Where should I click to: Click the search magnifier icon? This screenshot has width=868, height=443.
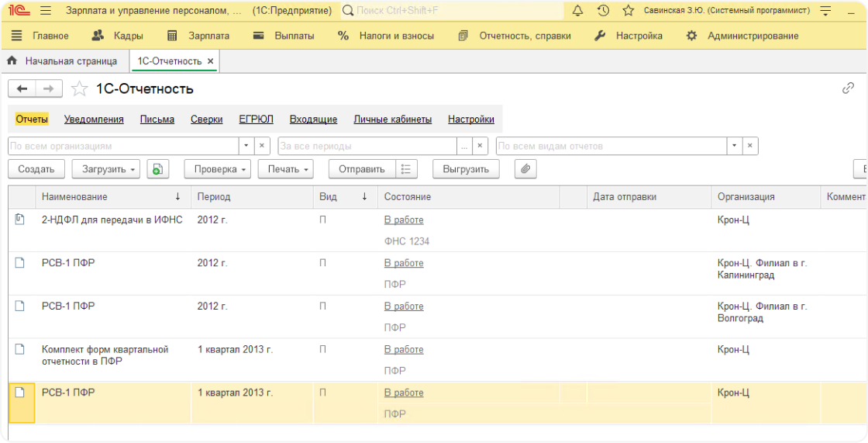coord(348,11)
